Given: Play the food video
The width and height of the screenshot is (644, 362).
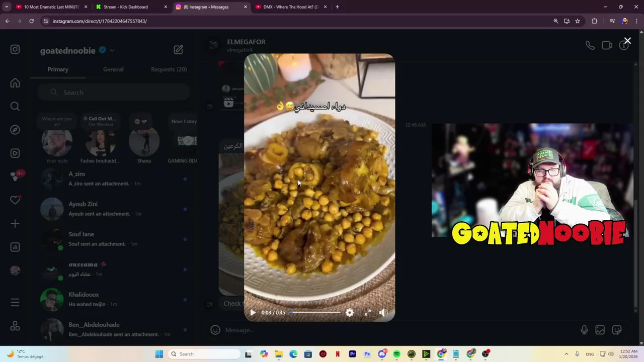Looking at the screenshot, I should click(253, 313).
